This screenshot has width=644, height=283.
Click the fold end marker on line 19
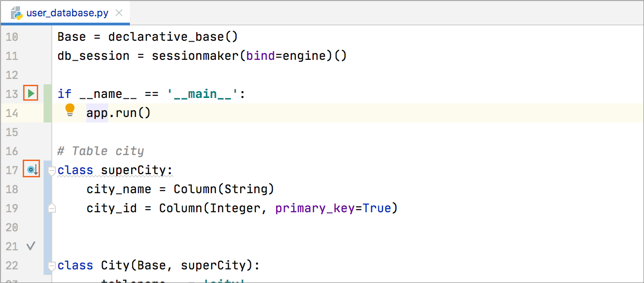pos(52,208)
